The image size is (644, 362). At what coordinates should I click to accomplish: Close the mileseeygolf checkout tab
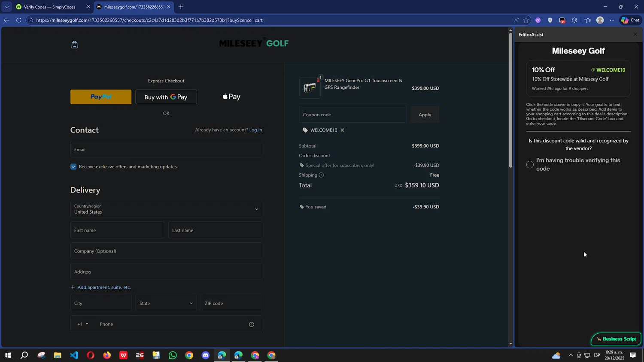click(x=169, y=7)
